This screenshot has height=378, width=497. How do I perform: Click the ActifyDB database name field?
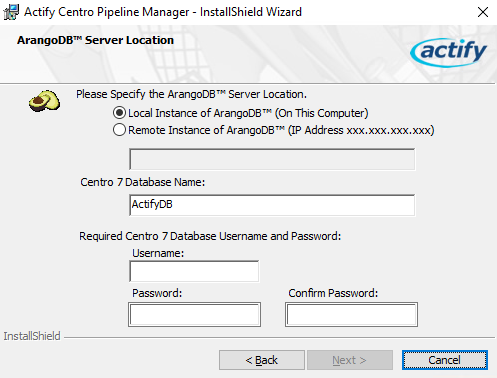pyautogui.click(x=272, y=205)
